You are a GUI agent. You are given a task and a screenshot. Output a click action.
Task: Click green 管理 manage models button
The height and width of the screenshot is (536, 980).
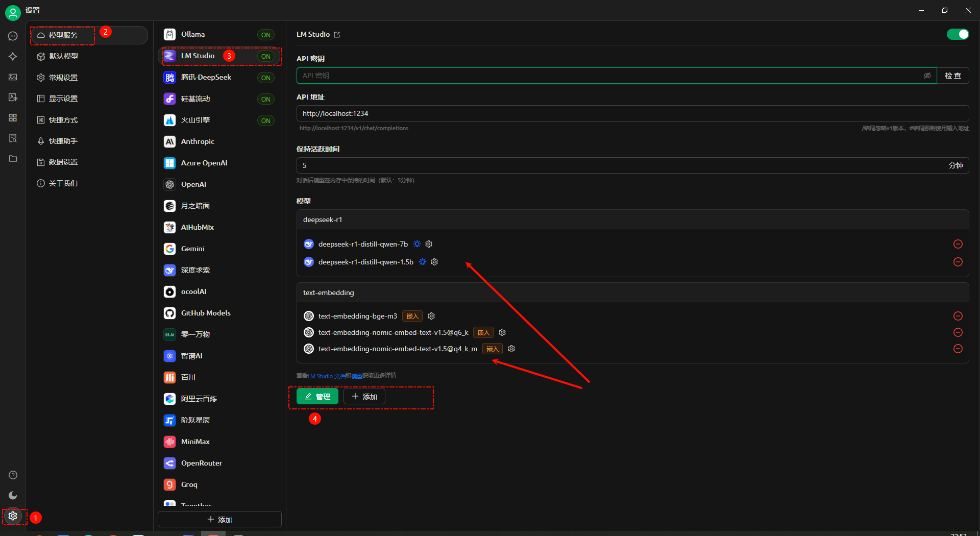coord(317,397)
